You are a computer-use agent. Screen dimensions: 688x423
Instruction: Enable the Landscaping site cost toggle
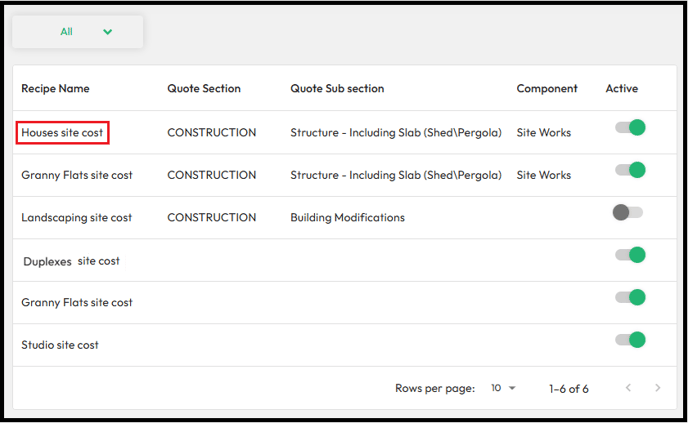pos(628,213)
